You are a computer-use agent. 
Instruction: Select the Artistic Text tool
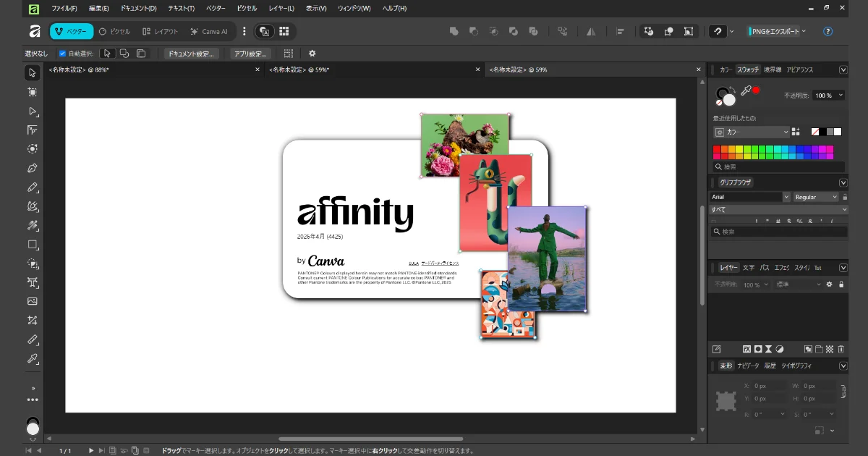33,282
